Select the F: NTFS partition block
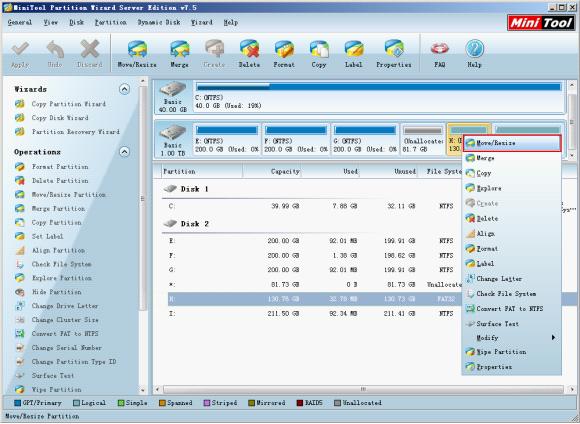The width and height of the screenshot is (580, 424). [296, 139]
